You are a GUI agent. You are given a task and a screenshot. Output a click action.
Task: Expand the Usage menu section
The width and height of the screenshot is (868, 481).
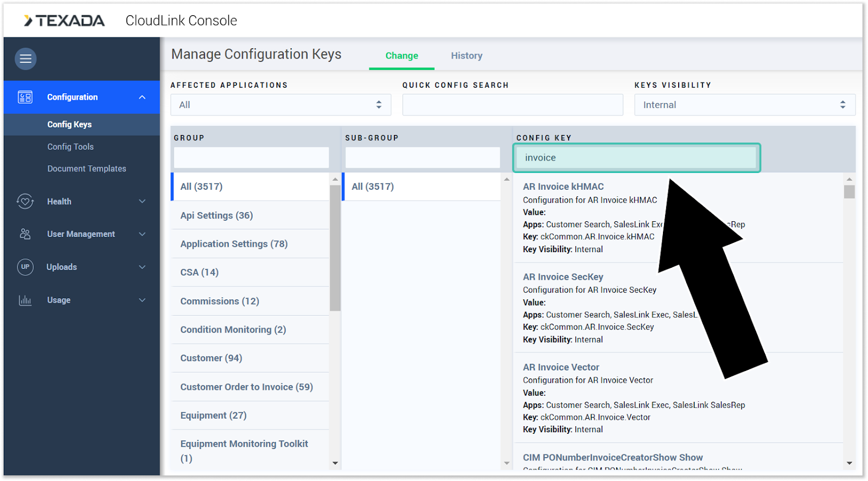click(142, 300)
